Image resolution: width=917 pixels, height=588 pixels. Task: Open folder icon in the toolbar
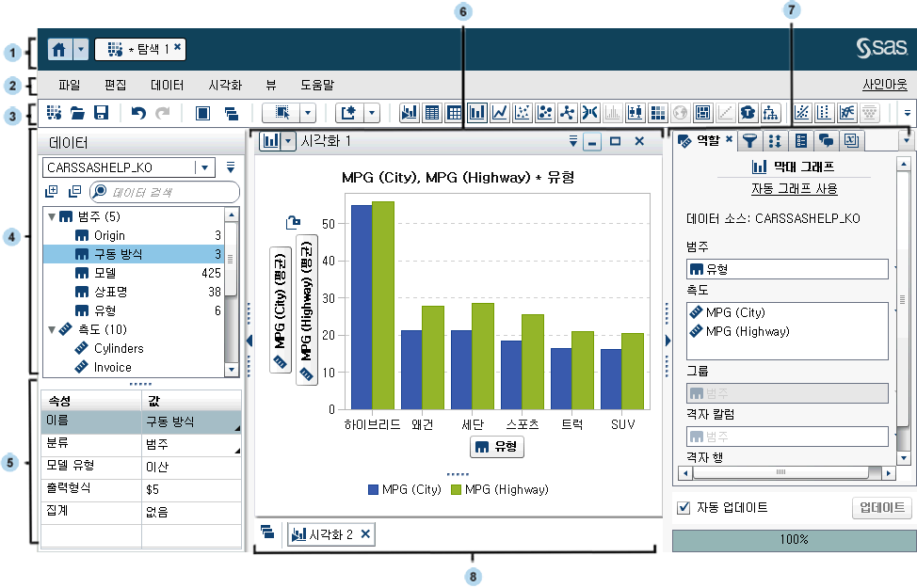[78, 113]
